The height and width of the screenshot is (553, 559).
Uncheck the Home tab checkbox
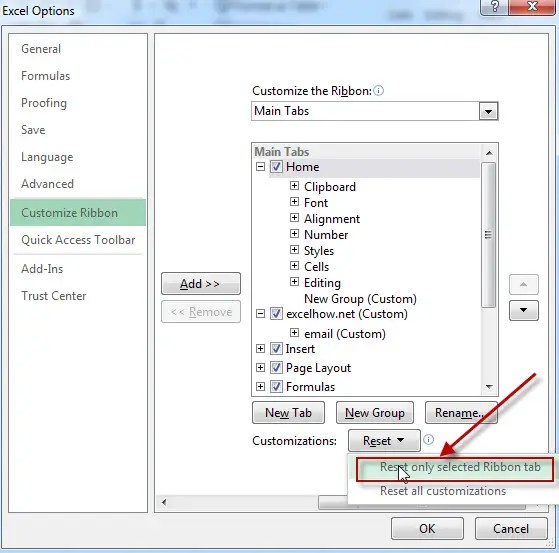coord(276,167)
